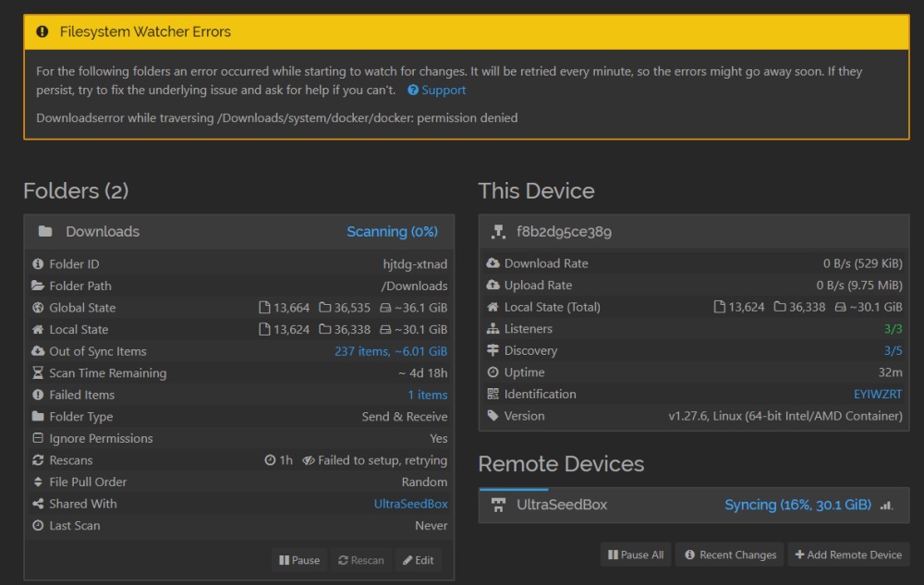Click Add Remote Device
The height and width of the screenshot is (585, 924).
coord(848,555)
